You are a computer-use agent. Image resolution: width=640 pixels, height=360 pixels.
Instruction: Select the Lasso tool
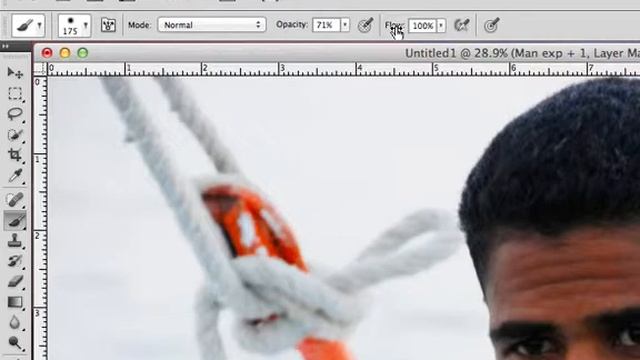point(15,114)
